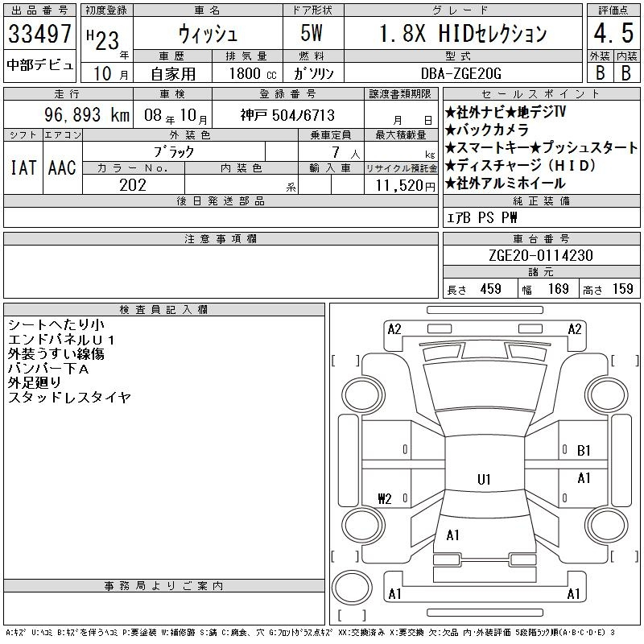644x644 pixels.
Task: Click the inspector note エンドパネルU1
Action: 61,340
